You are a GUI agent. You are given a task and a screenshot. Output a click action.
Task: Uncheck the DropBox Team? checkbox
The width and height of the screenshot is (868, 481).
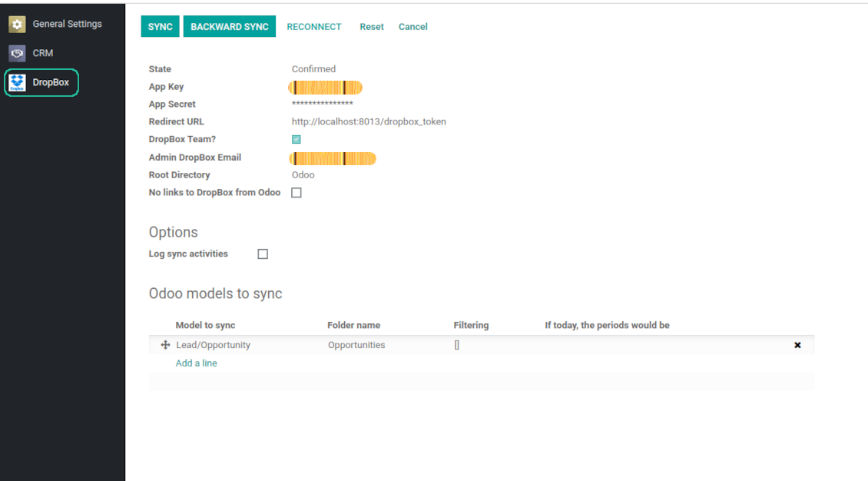click(x=297, y=140)
